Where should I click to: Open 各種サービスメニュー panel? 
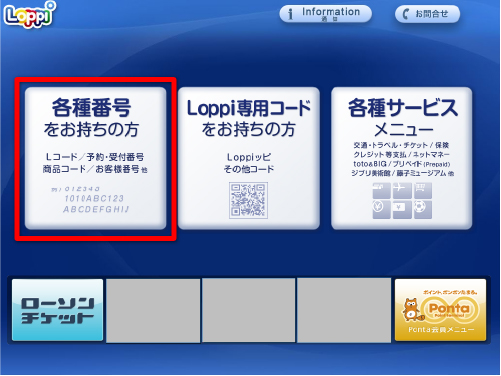(x=402, y=158)
